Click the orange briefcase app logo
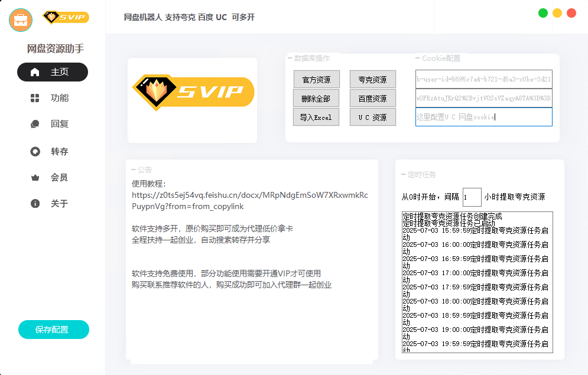 click(21, 20)
